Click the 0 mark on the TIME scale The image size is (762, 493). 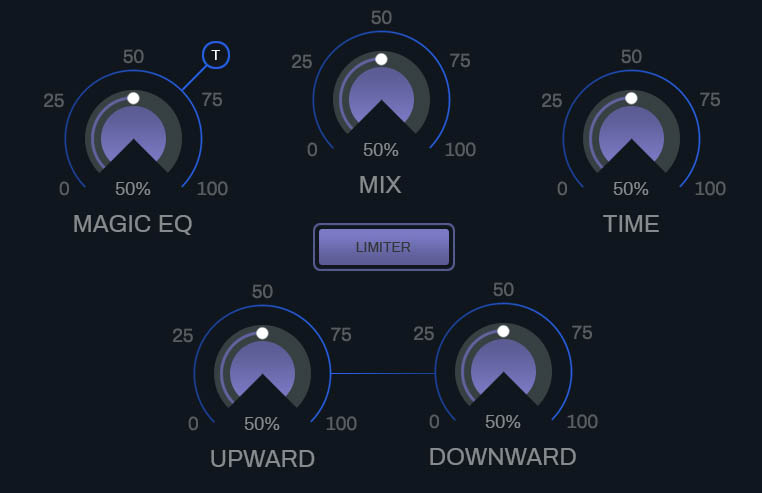coord(562,188)
